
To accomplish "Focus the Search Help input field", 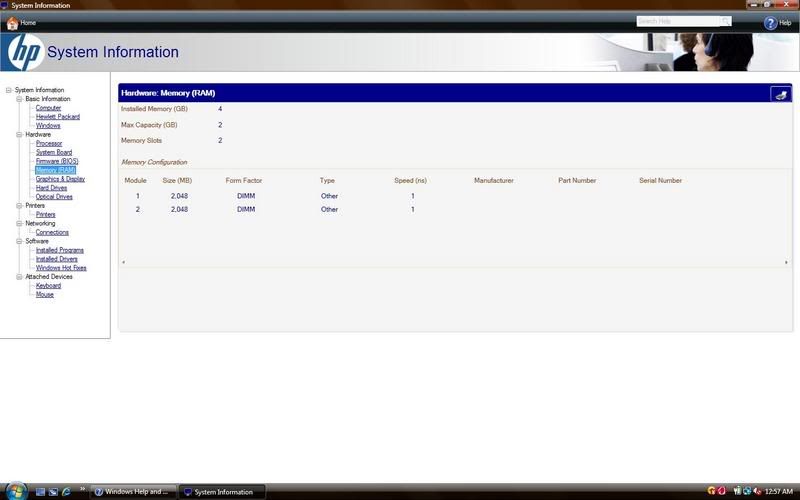I will 678,21.
